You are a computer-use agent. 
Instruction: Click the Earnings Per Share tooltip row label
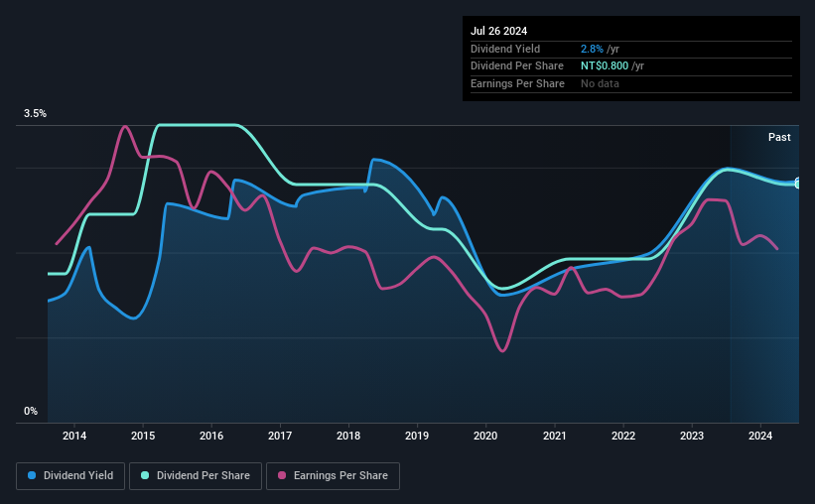518,83
